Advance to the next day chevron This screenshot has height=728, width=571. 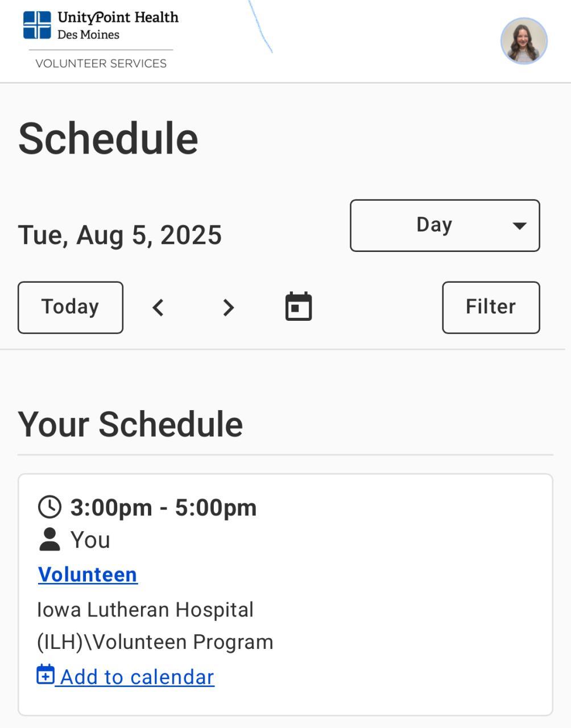coord(228,308)
